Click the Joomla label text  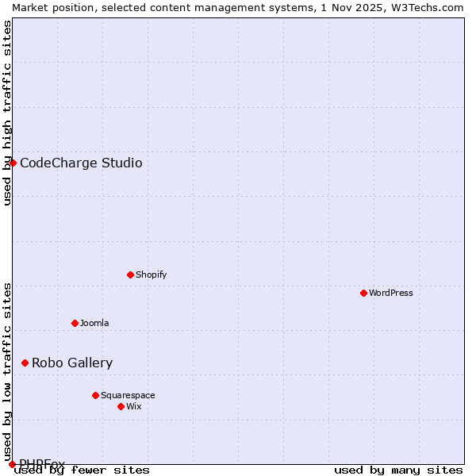point(94,323)
